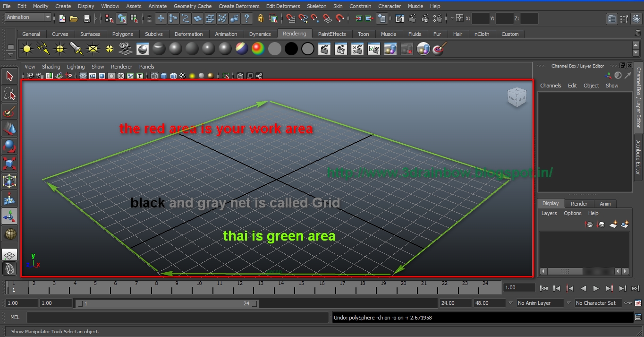
Task: Switch to the Render layer tab
Action: (579, 204)
